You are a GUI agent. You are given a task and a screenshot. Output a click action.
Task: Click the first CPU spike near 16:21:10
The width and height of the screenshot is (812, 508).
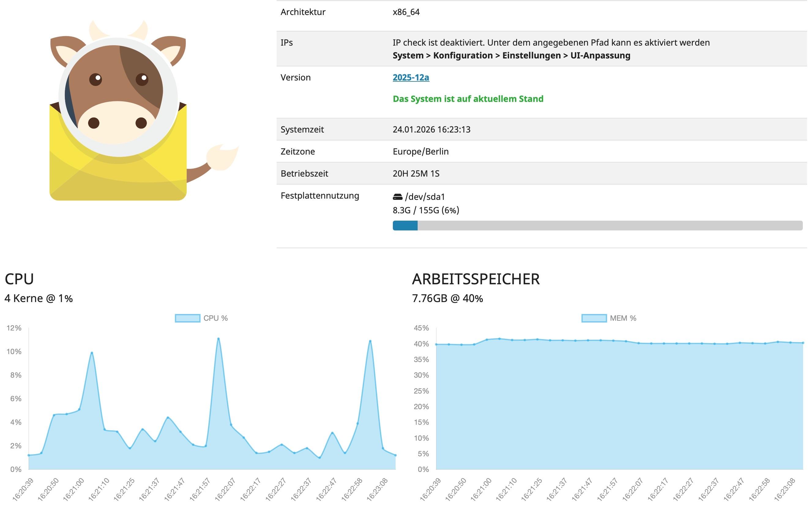click(92, 353)
